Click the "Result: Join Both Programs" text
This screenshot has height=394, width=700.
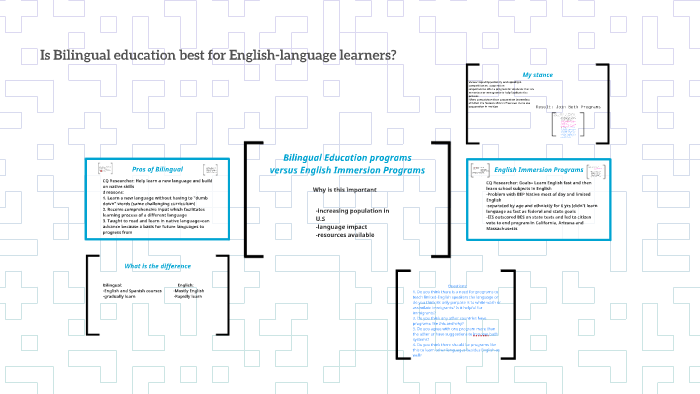568,107
